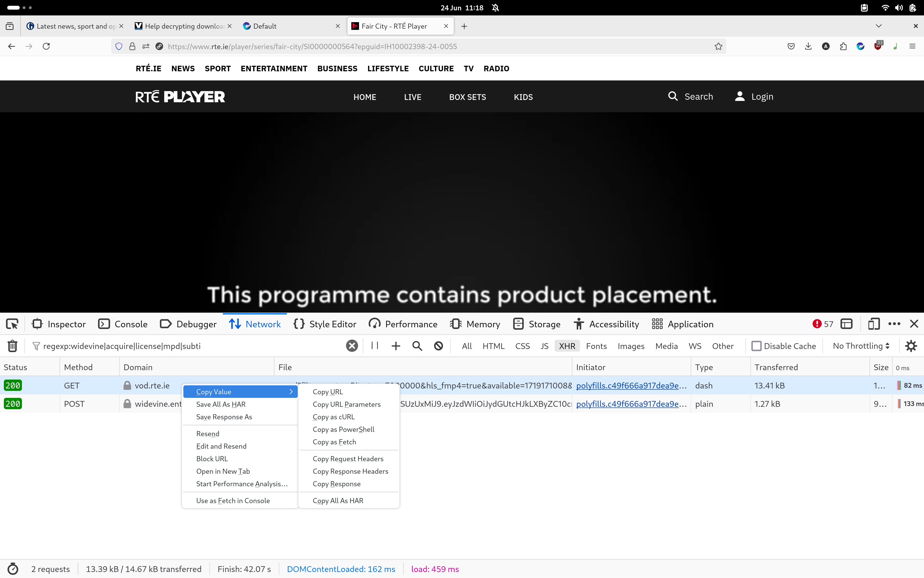Open BOX SETS on RTÉ Player
Viewport: 924px width, 578px height.
tap(467, 97)
